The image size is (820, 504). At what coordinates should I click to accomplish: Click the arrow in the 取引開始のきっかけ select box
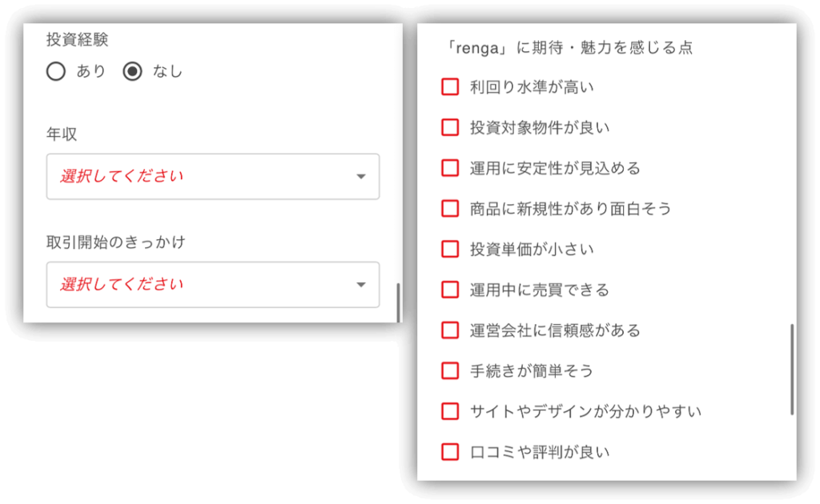pos(360,285)
